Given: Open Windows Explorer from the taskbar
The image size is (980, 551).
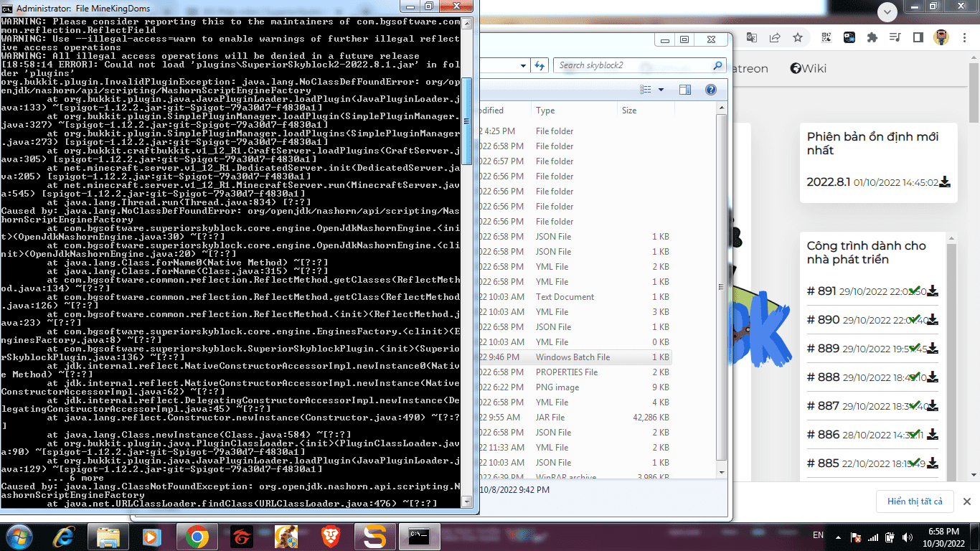Looking at the screenshot, I should click(x=108, y=537).
